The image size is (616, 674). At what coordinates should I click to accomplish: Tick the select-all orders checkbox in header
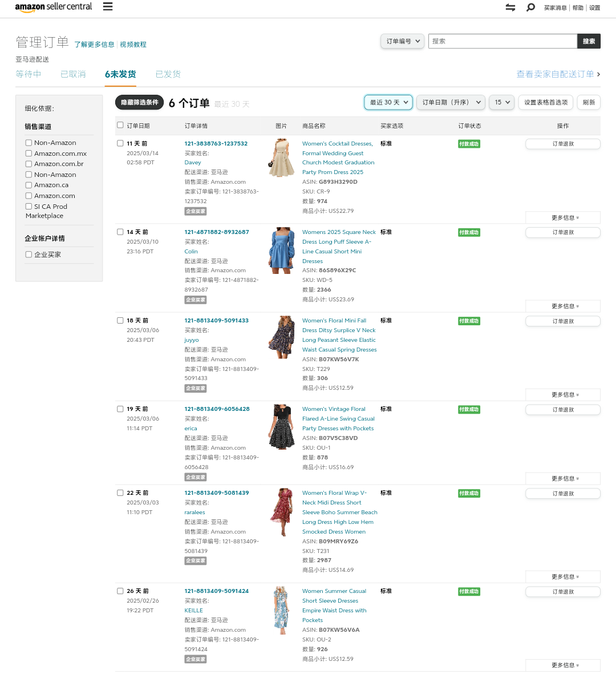tap(120, 125)
